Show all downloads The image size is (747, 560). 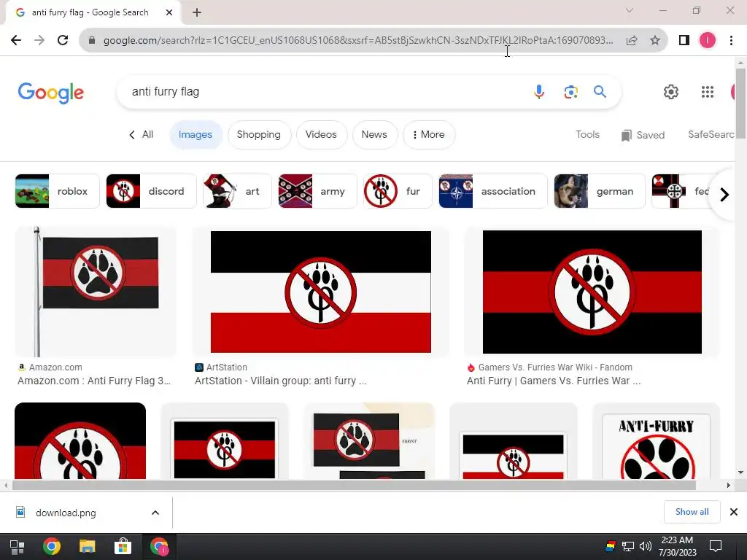coord(692,512)
